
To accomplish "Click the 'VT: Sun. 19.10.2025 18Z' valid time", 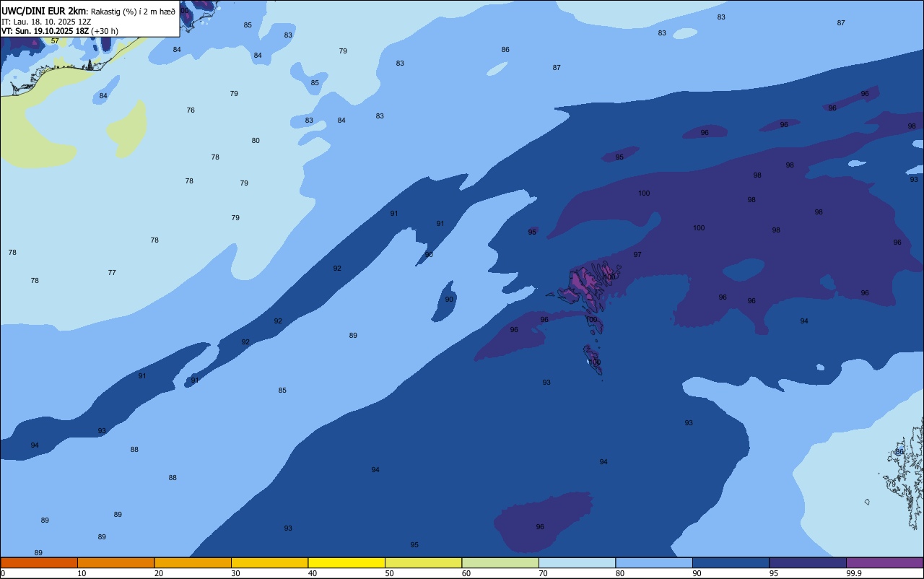I will (45, 31).
